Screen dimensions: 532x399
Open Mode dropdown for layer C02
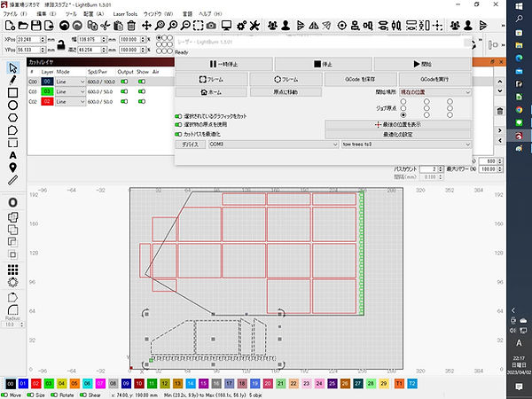pyautogui.click(x=71, y=101)
